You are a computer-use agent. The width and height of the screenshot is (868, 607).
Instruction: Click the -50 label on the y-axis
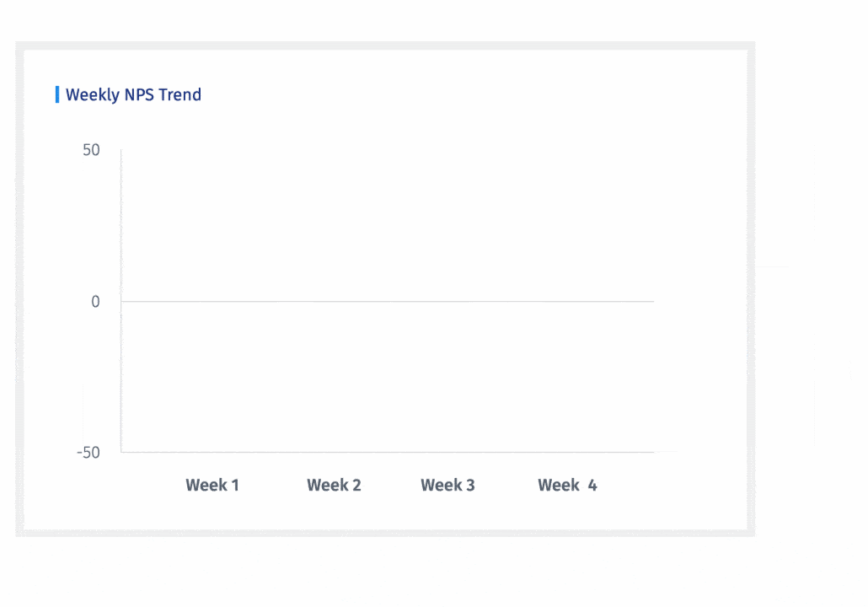click(x=88, y=453)
